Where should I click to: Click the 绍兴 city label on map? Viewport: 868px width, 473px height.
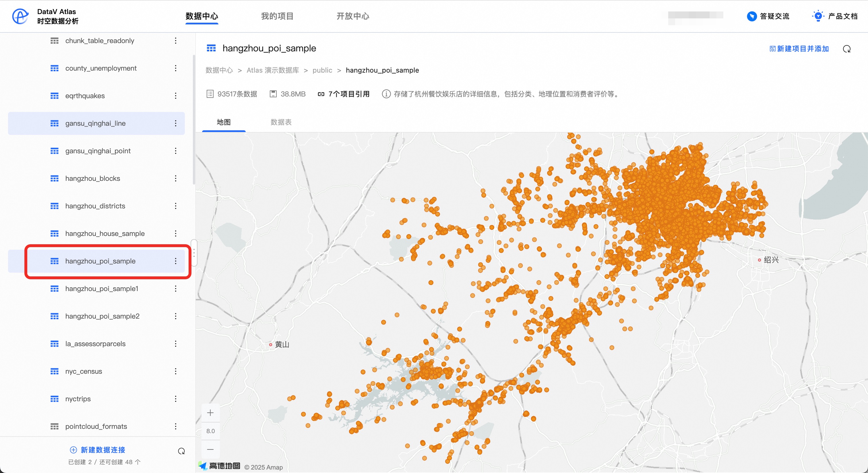(x=771, y=260)
